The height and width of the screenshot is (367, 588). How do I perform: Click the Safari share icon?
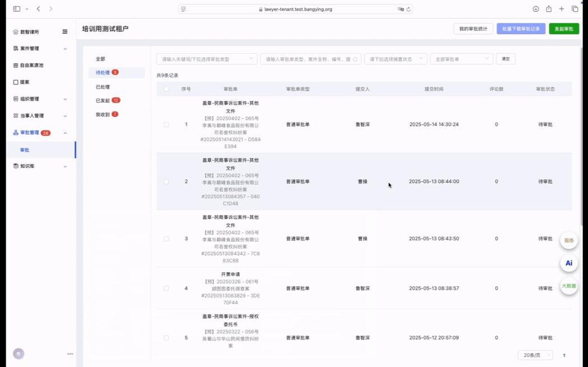(549, 8)
